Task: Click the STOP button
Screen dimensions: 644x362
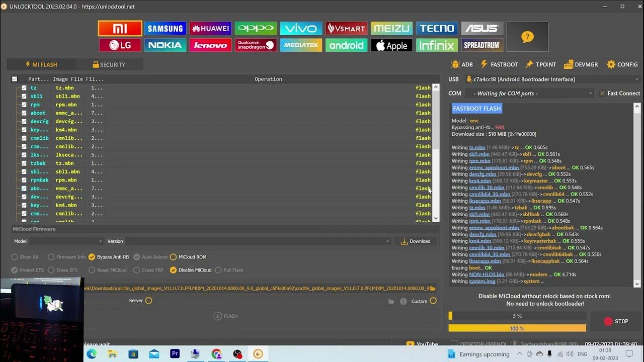Action: click(x=616, y=321)
